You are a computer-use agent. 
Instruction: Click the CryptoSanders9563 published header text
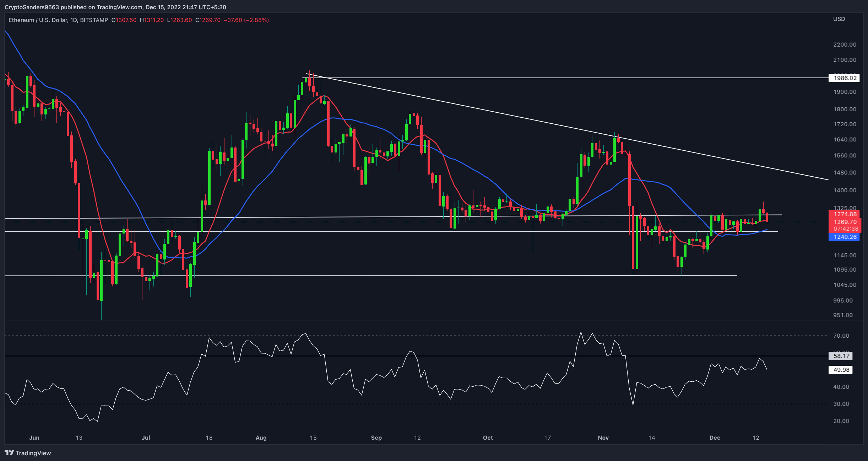pos(115,7)
